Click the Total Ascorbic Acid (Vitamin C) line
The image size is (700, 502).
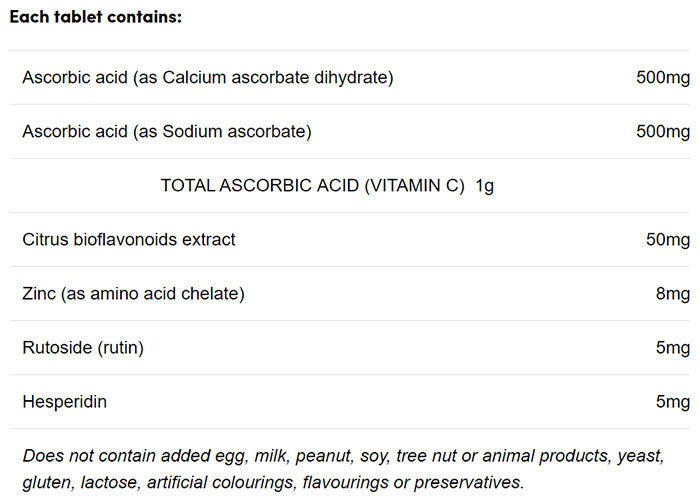313,185
